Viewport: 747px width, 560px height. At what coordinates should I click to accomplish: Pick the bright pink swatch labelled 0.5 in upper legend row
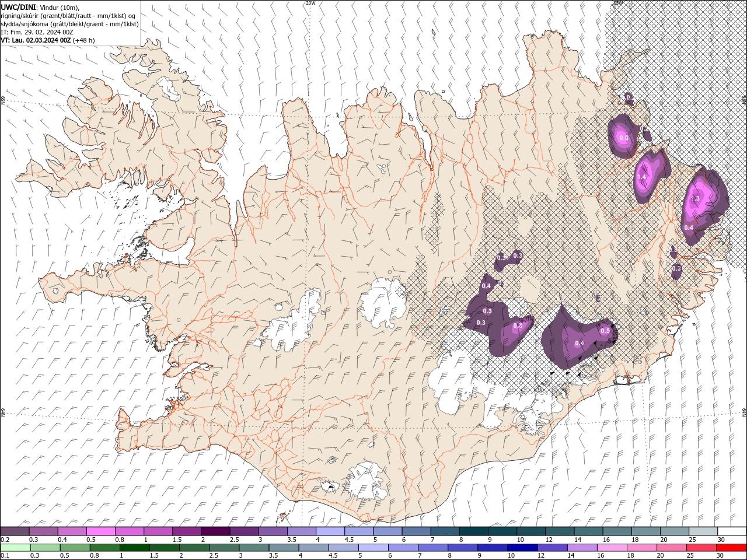point(100,531)
